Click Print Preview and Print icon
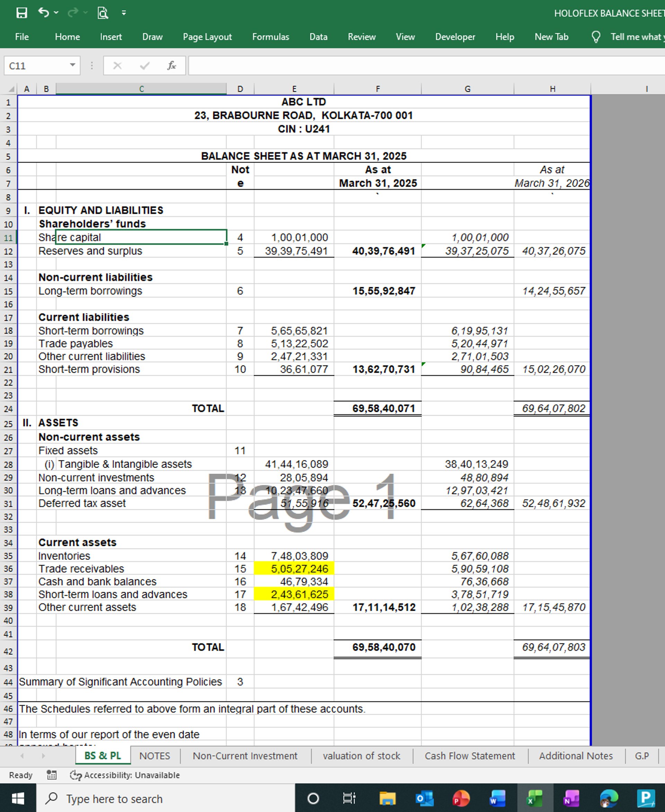Screen dimensions: 665x812 click(x=103, y=13)
